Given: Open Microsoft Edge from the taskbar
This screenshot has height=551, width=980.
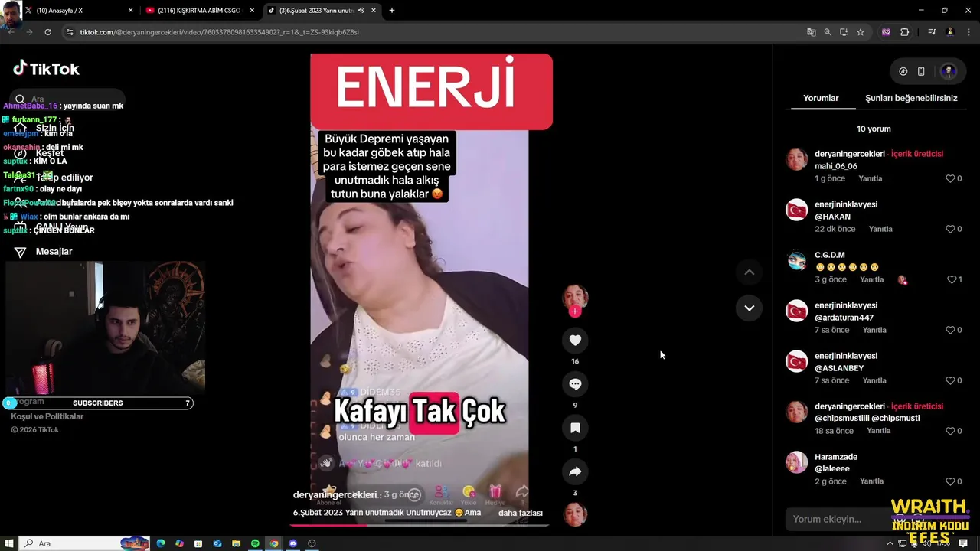Looking at the screenshot, I should coord(161,543).
